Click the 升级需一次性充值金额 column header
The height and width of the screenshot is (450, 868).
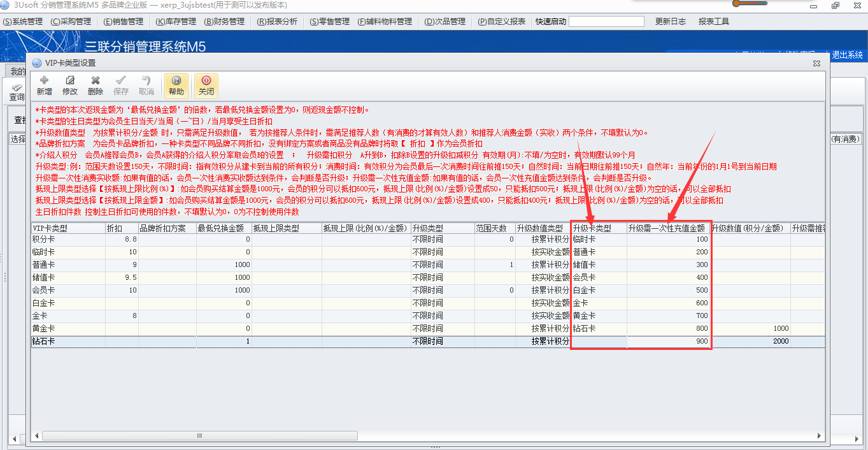(668, 228)
